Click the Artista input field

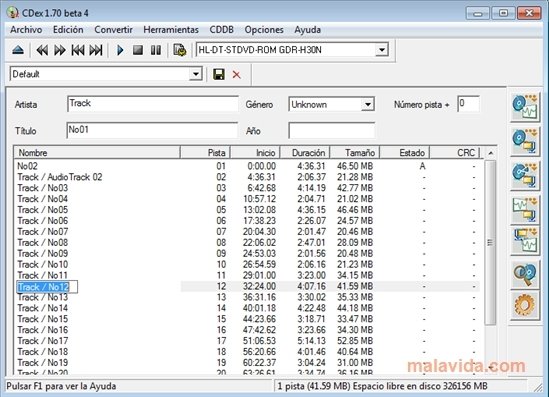(152, 104)
